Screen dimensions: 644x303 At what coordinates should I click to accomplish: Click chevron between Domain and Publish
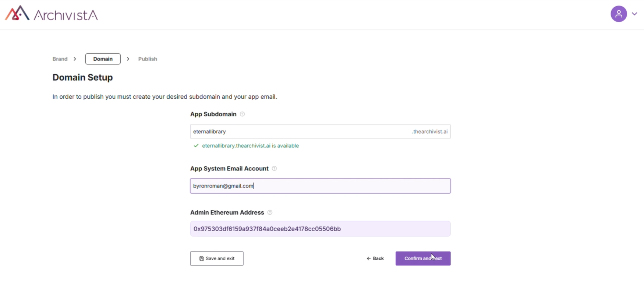point(128,59)
